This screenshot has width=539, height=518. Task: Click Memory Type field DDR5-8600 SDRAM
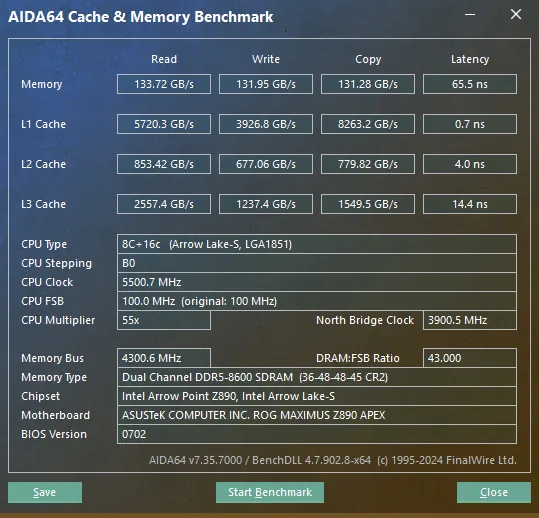317,377
